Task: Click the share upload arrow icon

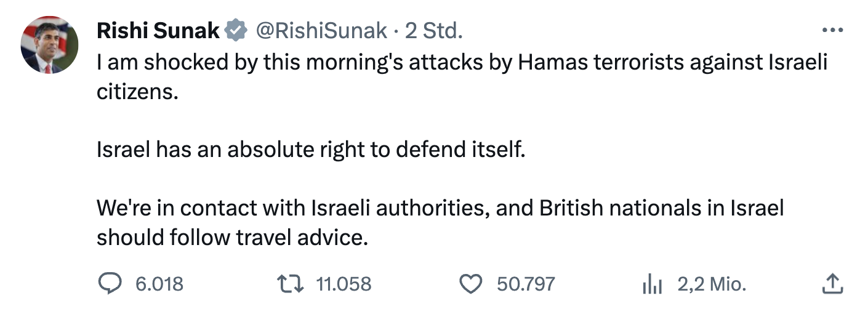Action: [x=831, y=283]
